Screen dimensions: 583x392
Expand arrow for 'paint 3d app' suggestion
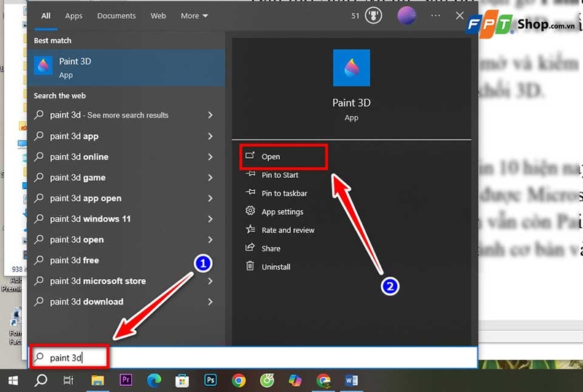point(211,136)
